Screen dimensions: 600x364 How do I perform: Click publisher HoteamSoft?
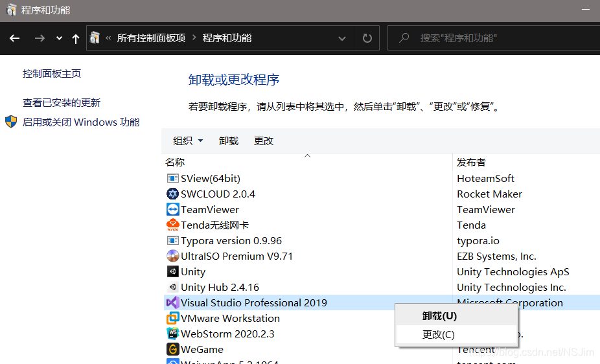[485, 178]
